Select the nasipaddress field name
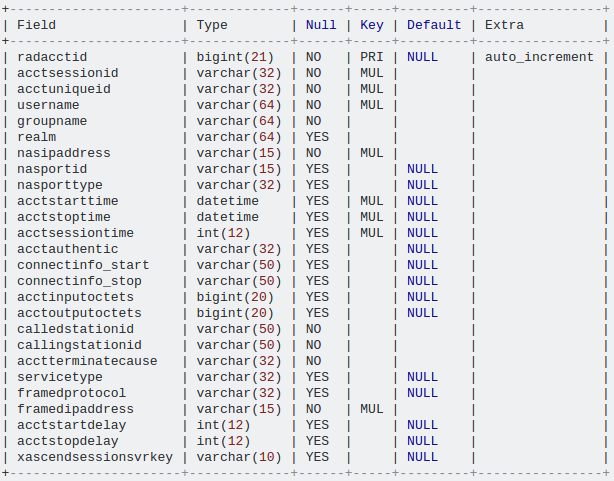 click(64, 153)
